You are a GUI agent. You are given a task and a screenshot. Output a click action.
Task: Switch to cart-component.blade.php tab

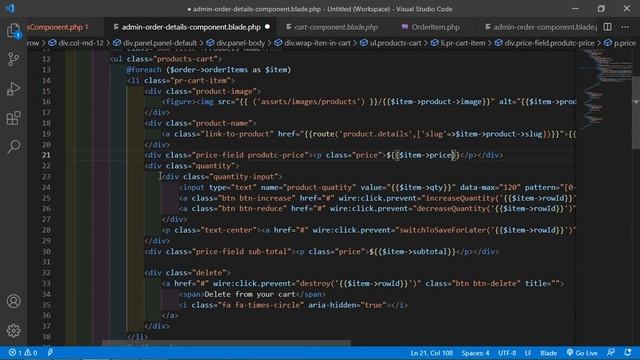(336, 27)
